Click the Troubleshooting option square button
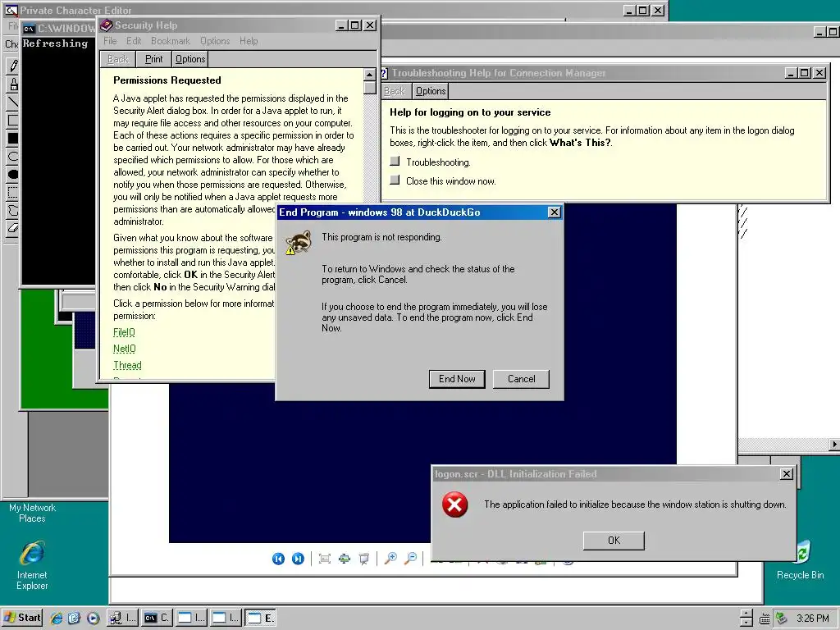This screenshot has height=630, width=840. (x=395, y=161)
